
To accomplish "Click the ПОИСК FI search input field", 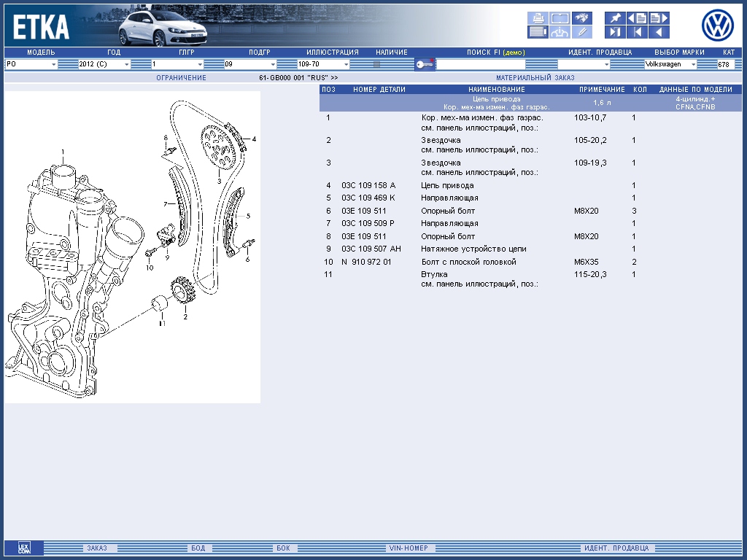I will point(480,64).
